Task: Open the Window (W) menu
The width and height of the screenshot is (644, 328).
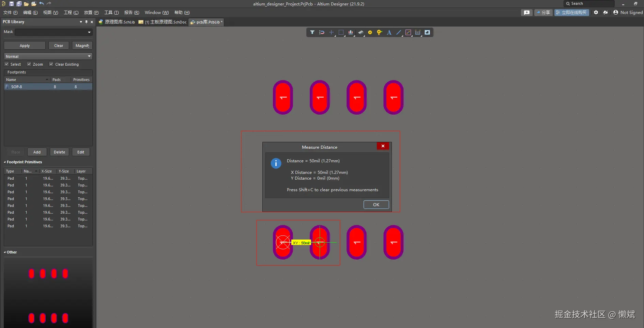Action: coord(157,12)
